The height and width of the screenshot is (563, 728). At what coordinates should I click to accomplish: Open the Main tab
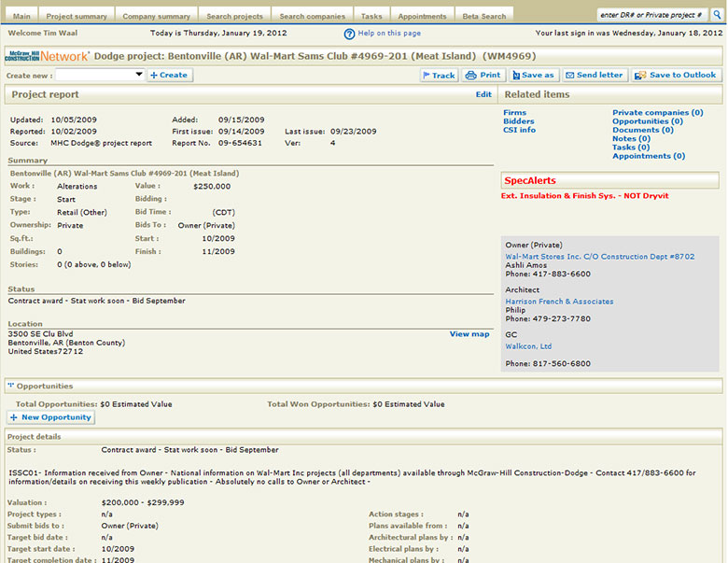point(21,16)
